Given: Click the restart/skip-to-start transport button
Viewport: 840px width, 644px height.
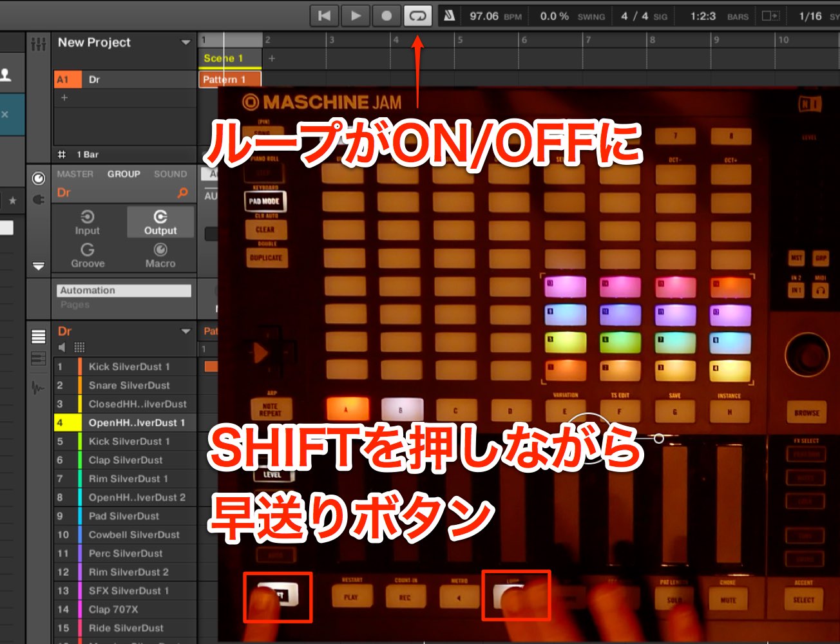Looking at the screenshot, I should click(325, 16).
